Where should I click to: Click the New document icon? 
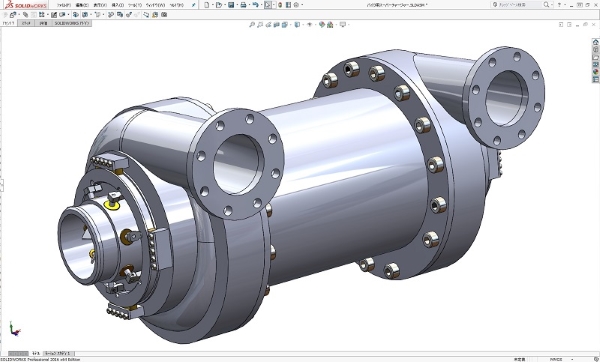pyautogui.click(x=207, y=5)
